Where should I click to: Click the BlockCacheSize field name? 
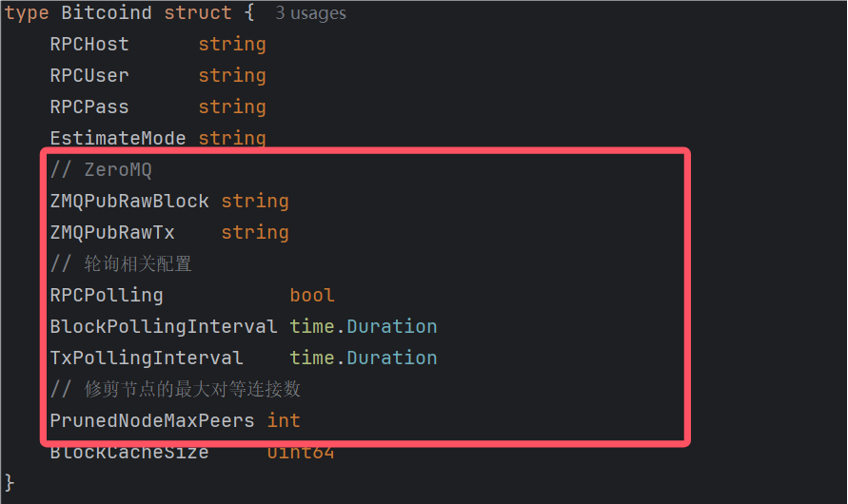click(x=129, y=453)
